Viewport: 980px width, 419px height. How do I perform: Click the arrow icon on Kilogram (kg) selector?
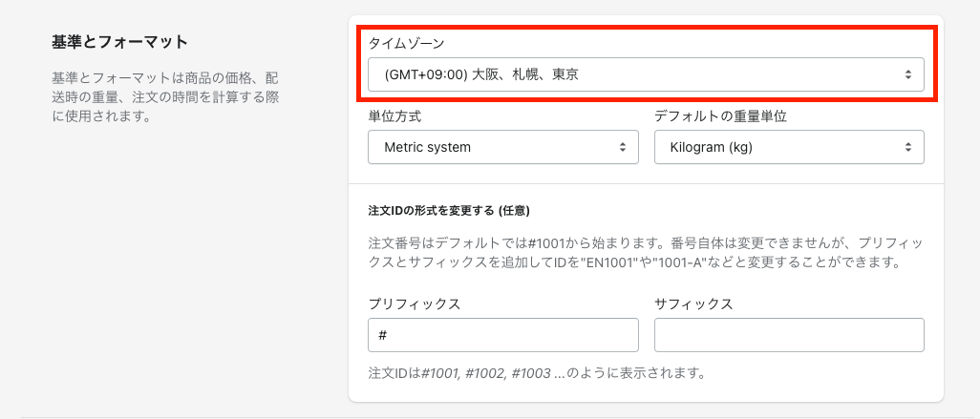907,147
